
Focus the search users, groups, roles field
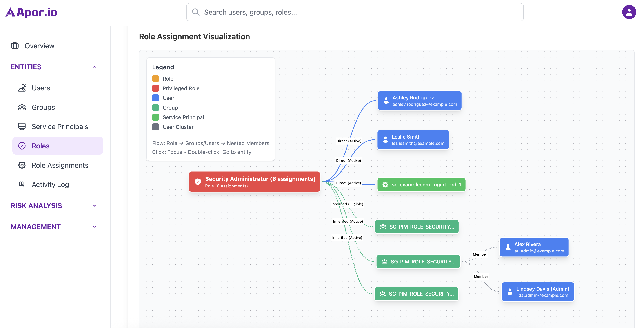pyautogui.click(x=355, y=12)
